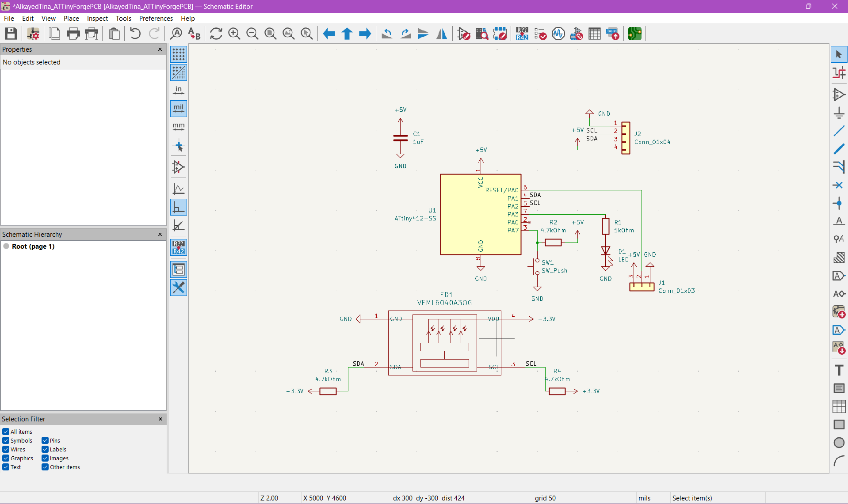Open the PCB editor icon
The image size is (848, 504).
click(634, 34)
